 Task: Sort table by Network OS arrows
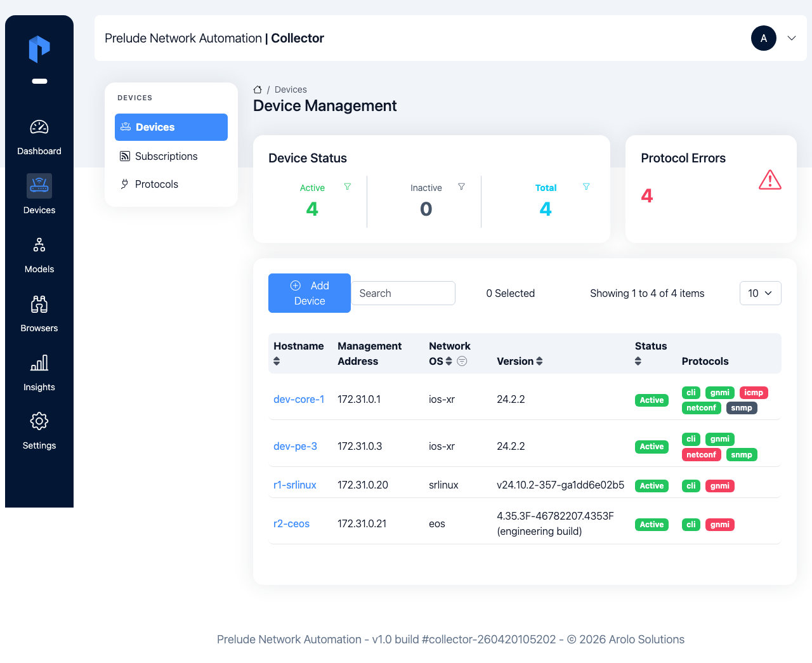449,361
